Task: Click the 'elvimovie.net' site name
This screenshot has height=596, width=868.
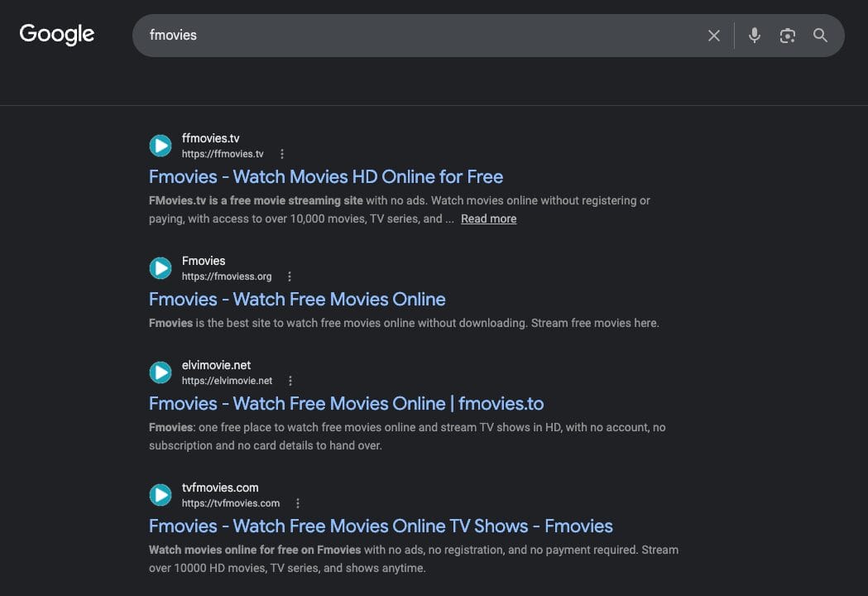Action: [x=217, y=365]
